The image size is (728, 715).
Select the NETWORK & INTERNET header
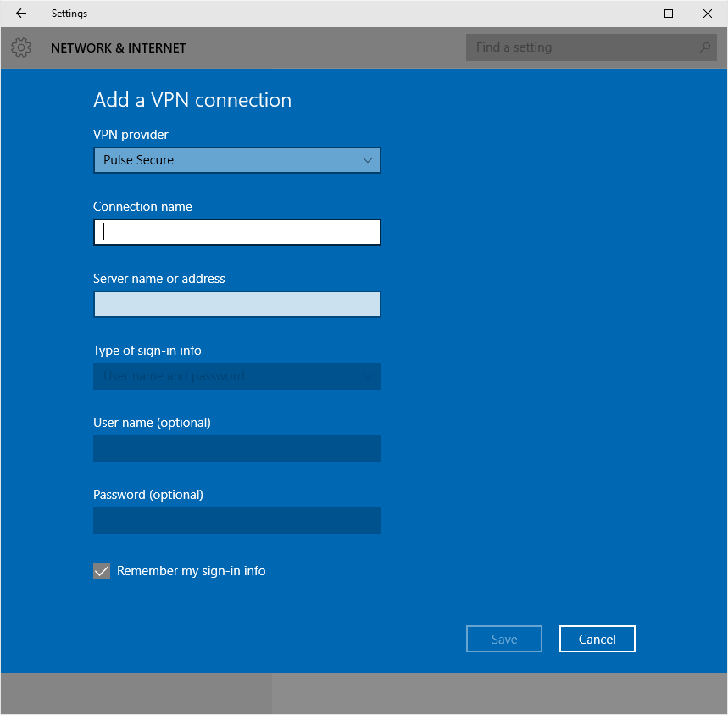[118, 48]
